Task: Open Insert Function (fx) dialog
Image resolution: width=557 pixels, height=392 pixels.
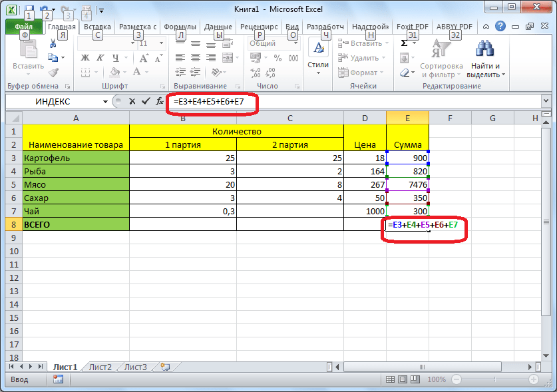Action: (159, 102)
